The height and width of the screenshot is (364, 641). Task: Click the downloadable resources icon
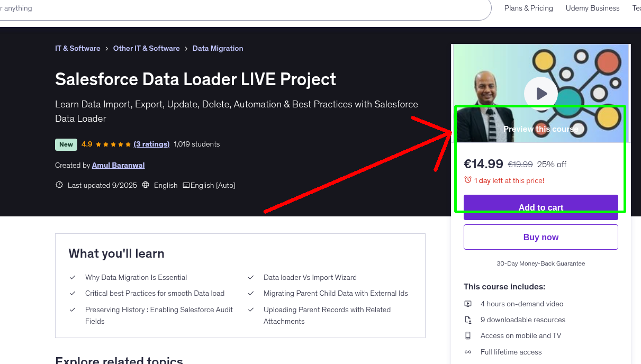(468, 320)
